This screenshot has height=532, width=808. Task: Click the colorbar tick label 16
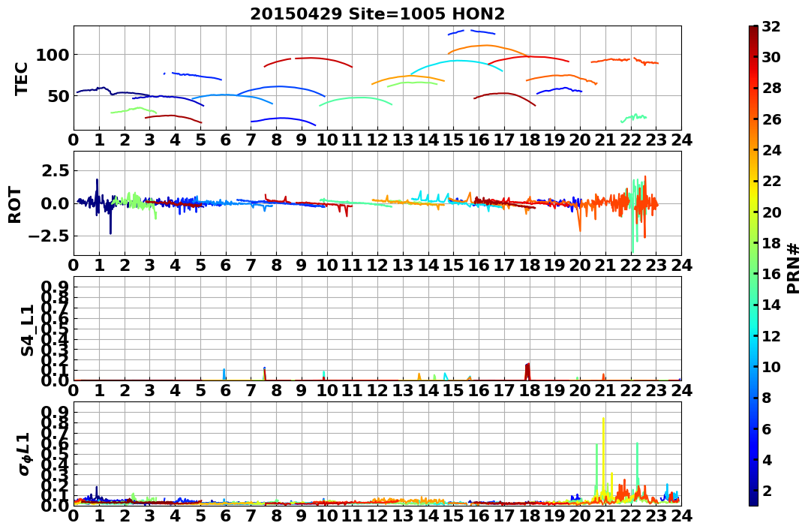point(771,274)
